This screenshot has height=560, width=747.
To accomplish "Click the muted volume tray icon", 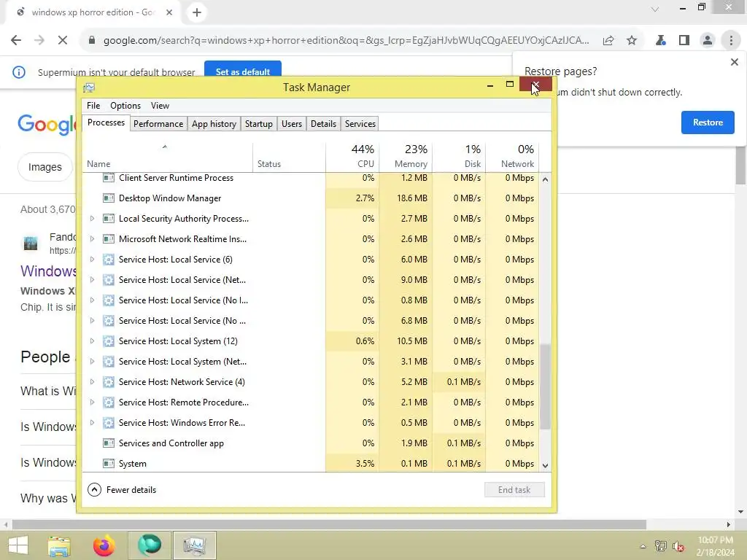I will coord(678,546).
